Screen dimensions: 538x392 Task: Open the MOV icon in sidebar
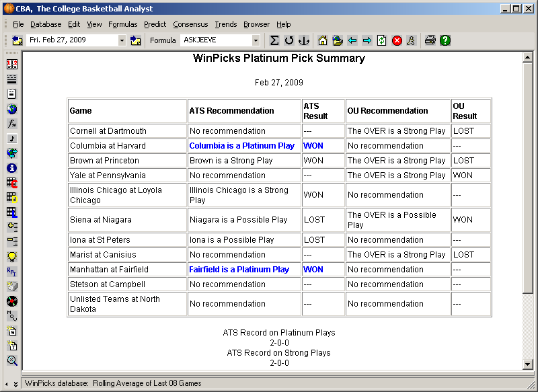(x=12, y=316)
